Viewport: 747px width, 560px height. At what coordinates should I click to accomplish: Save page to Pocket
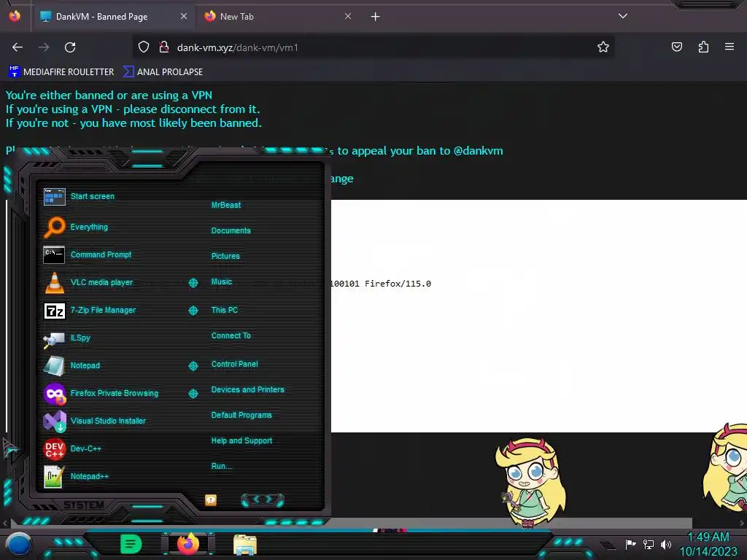[x=676, y=47]
